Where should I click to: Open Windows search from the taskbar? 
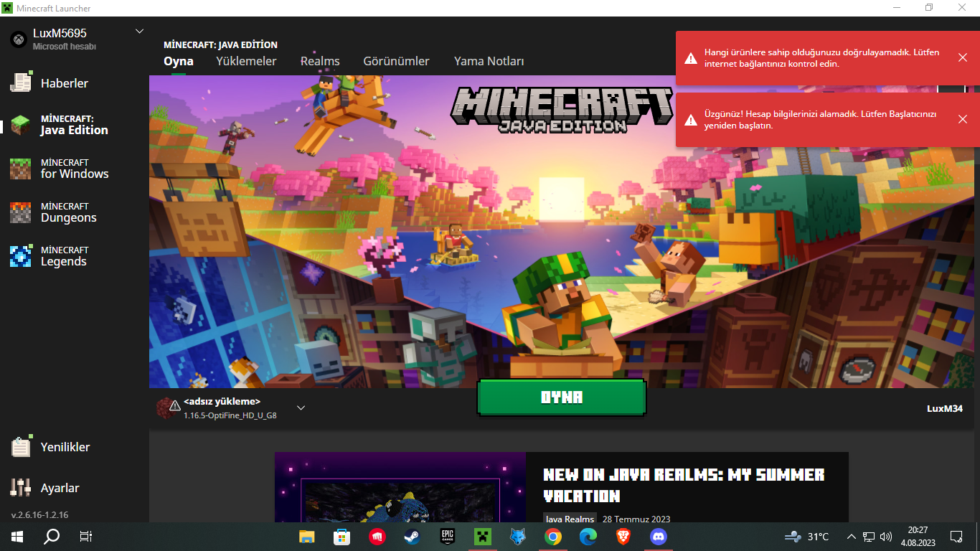(52, 536)
